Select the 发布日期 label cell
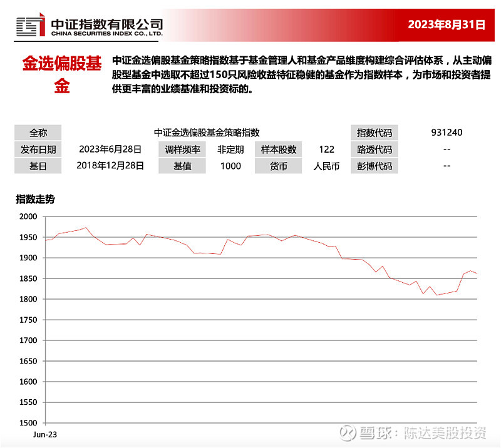The width and height of the screenshot is (501, 448). (38, 150)
